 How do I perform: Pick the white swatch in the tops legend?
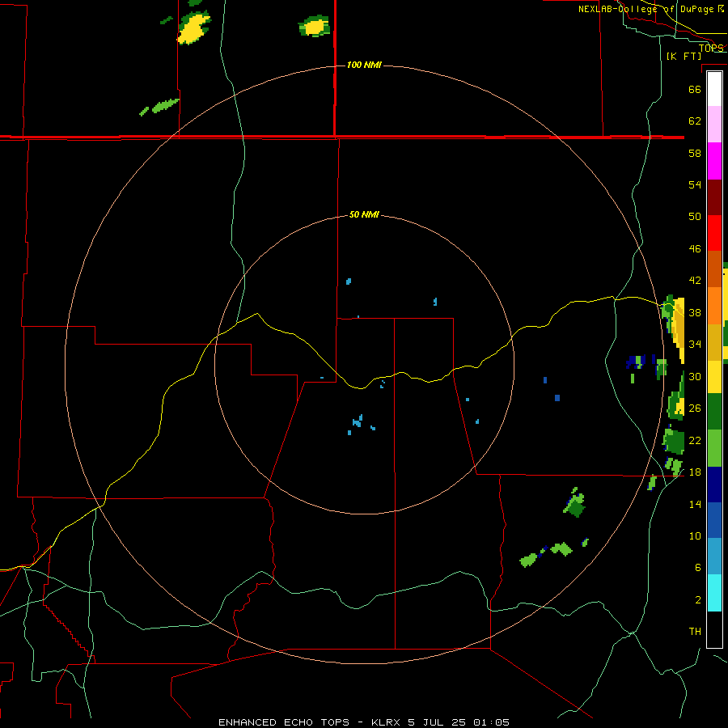coord(714,89)
